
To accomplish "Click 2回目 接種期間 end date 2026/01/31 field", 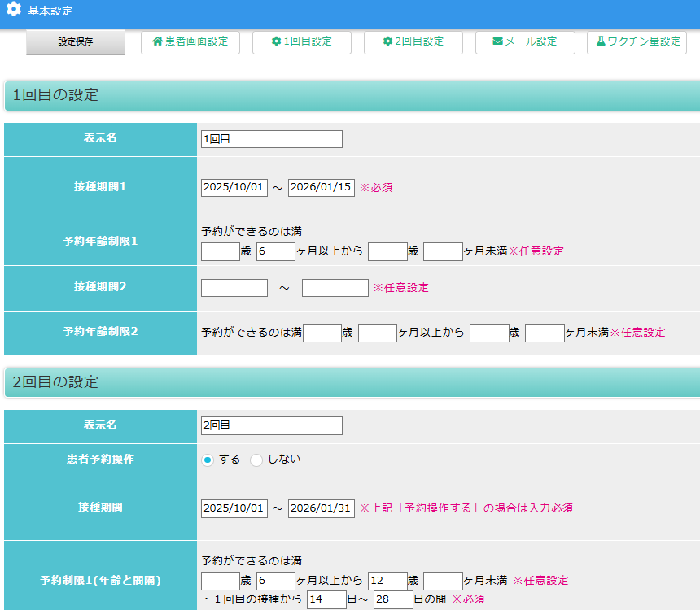I will tap(322, 508).
